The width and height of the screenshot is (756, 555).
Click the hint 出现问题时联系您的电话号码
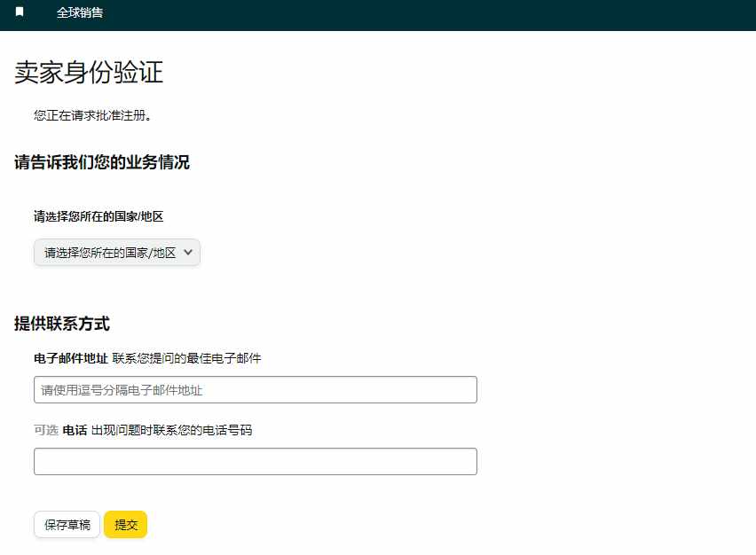[x=171, y=430]
